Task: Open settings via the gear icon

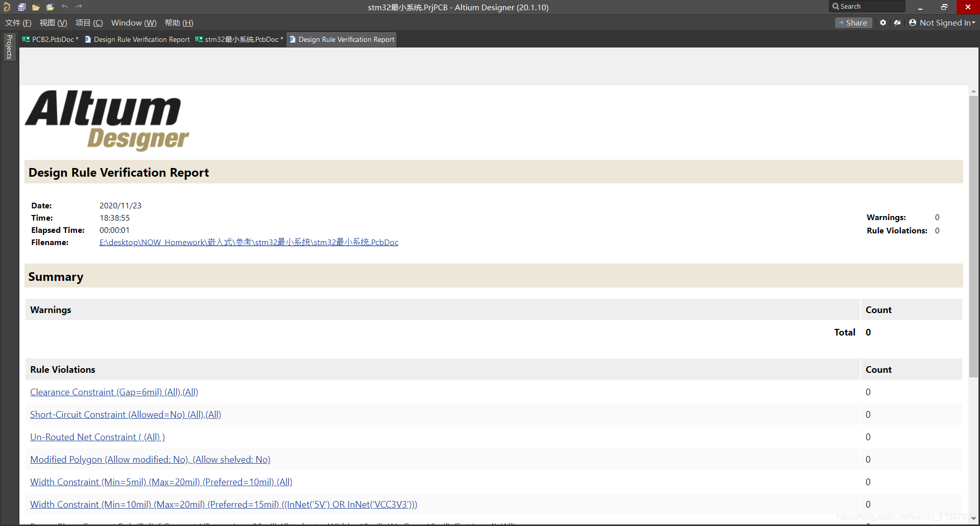Action: [883, 22]
